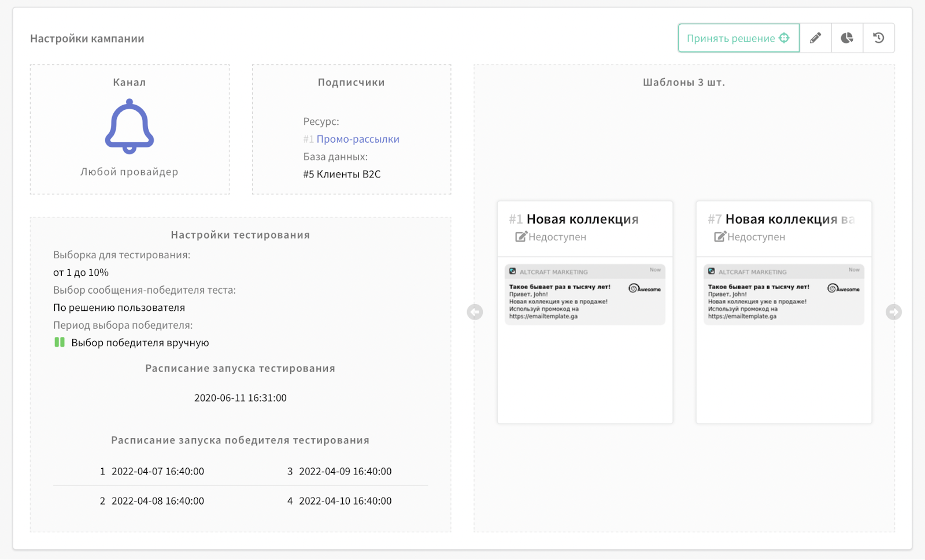
Task: Click the bell channel icon
Action: pos(129,127)
